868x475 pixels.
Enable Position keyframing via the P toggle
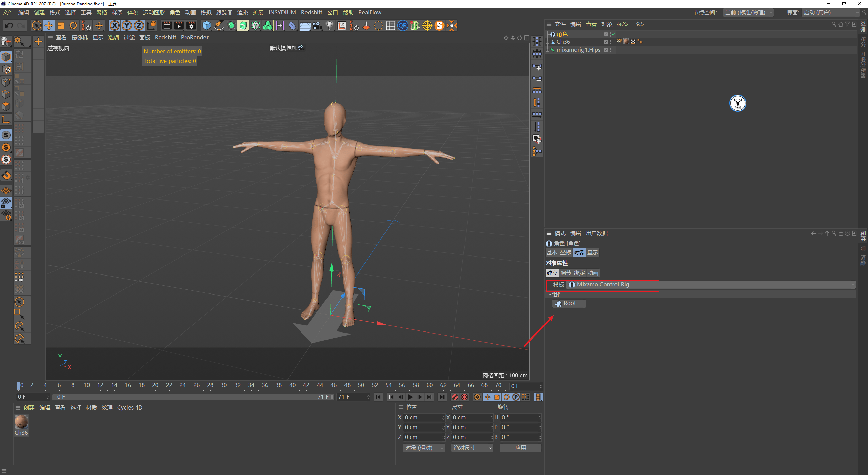point(516,397)
